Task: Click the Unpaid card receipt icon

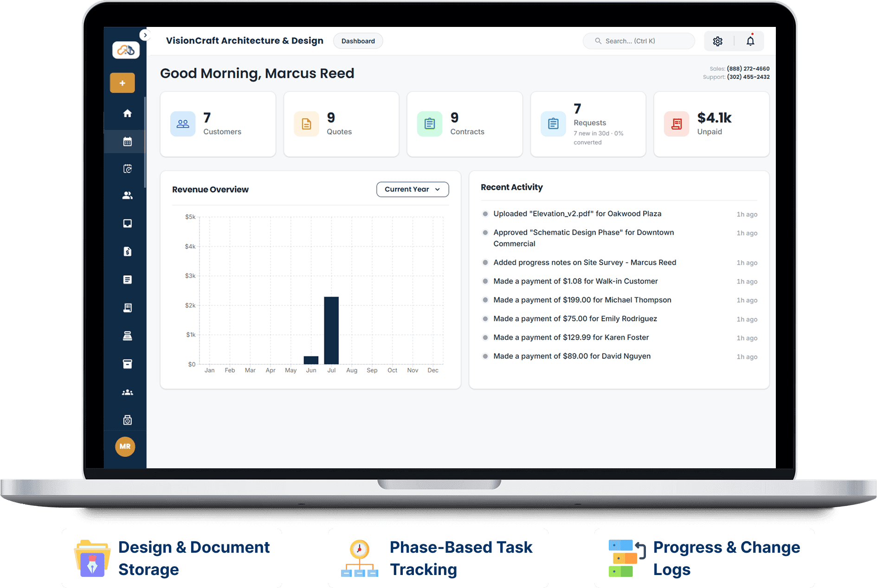Action: pos(677,124)
